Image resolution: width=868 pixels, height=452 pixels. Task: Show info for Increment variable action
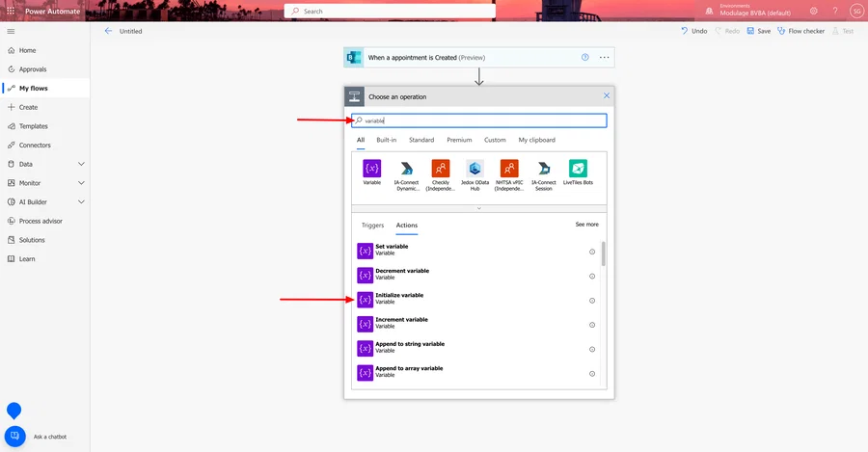pos(592,325)
